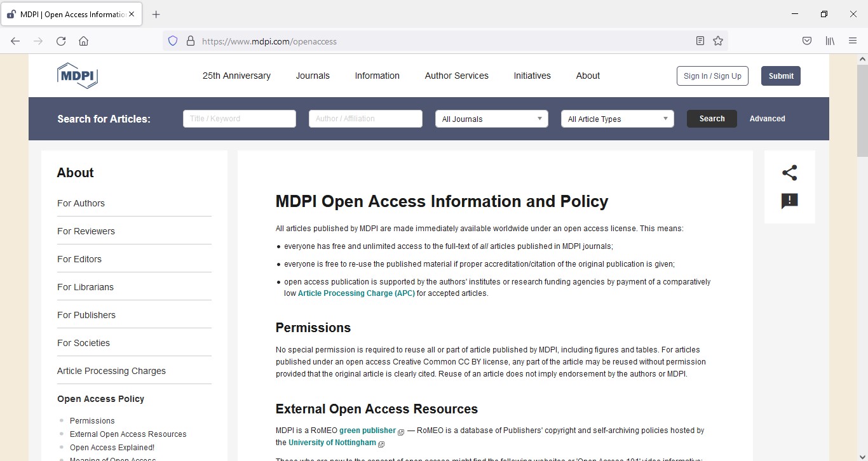Open the Initiatives menu
This screenshot has width=868, height=461.
coord(532,76)
